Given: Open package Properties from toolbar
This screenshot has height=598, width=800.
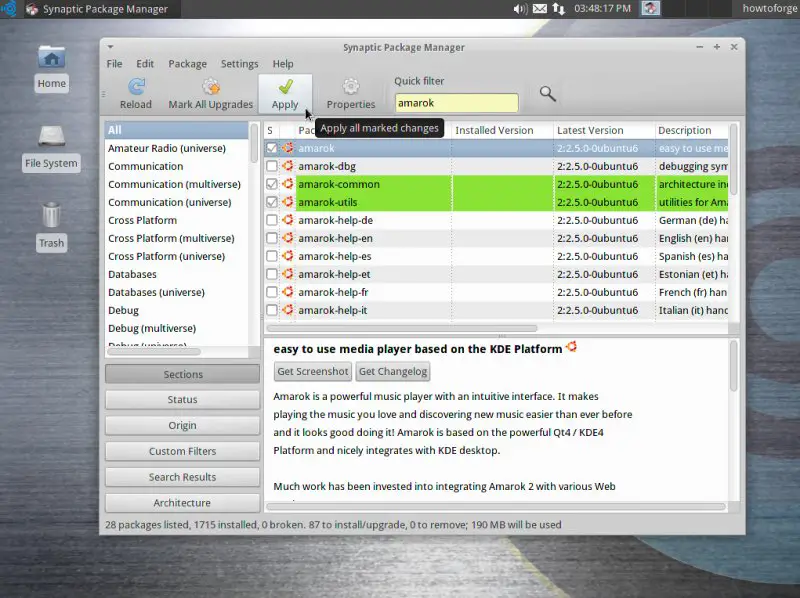Looking at the screenshot, I should [x=351, y=93].
